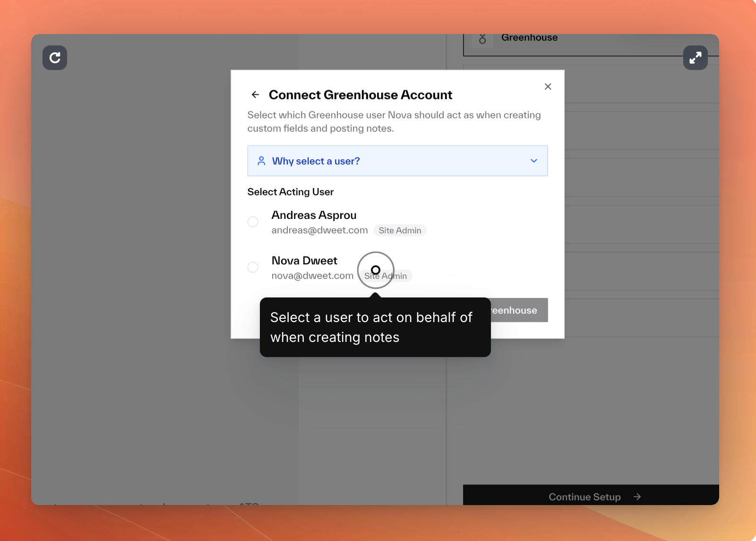Image resolution: width=756 pixels, height=541 pixels.
Task: Close the Connect Greenhouse Account dialog
Action: click(548, 87)
